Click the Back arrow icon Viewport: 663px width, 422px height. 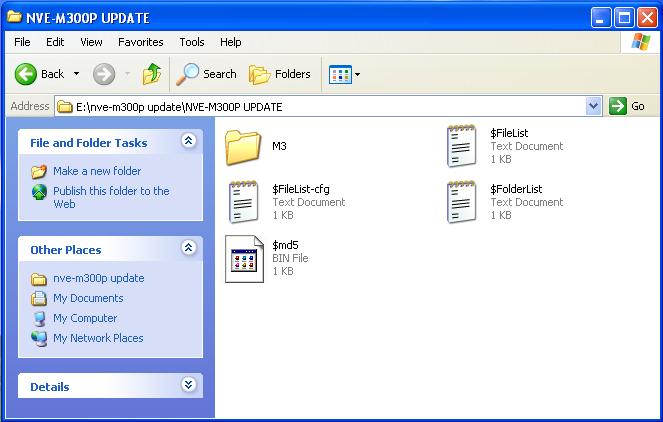[26, 74]
